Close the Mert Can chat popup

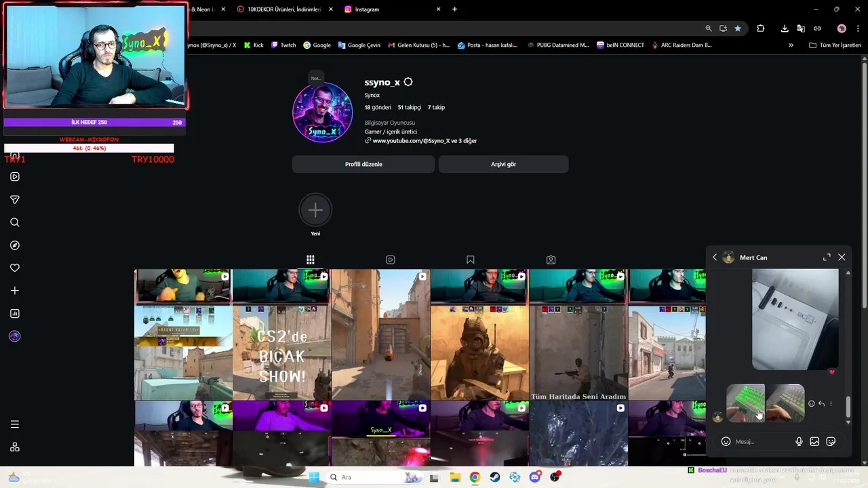[842, 258]
